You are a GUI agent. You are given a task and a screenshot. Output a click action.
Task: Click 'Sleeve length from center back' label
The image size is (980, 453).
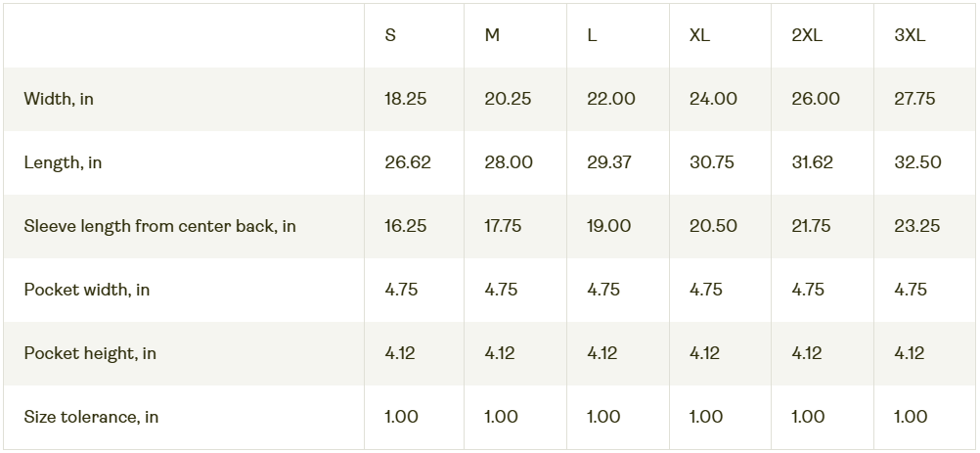click(159, 226)
